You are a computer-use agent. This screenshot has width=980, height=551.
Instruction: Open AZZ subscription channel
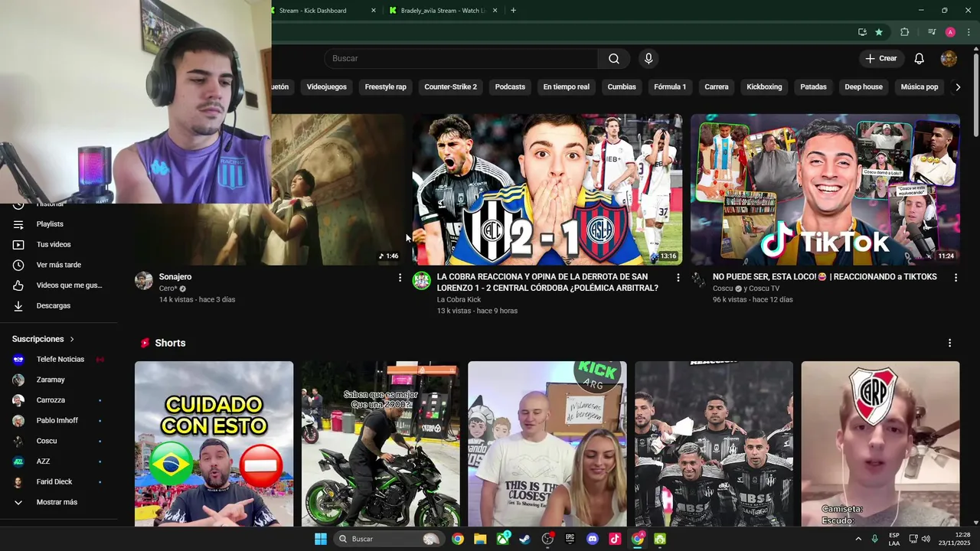tap(58, 461)
